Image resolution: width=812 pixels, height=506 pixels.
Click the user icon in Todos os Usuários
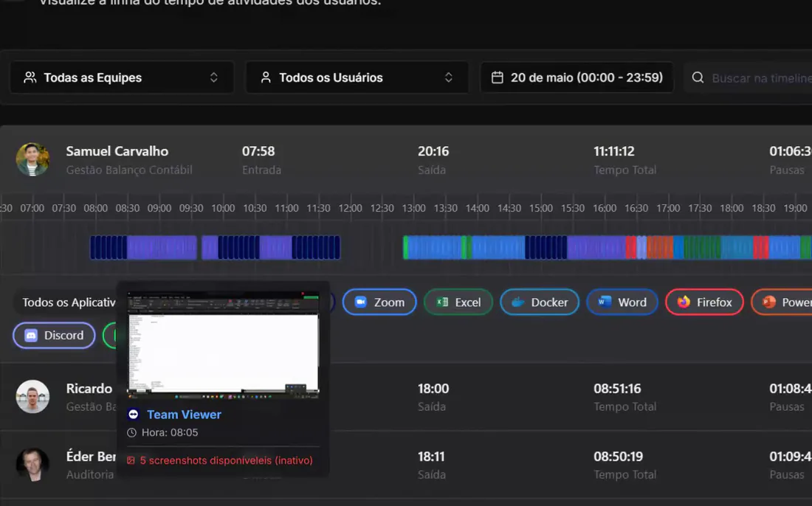pos(266,77)
